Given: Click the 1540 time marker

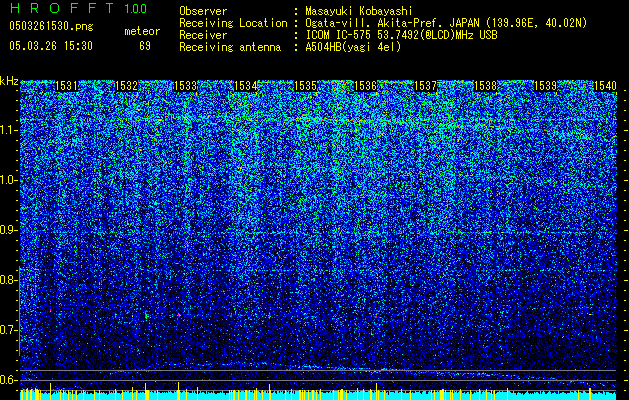Looking at the screenshot, I should point(605,86).
